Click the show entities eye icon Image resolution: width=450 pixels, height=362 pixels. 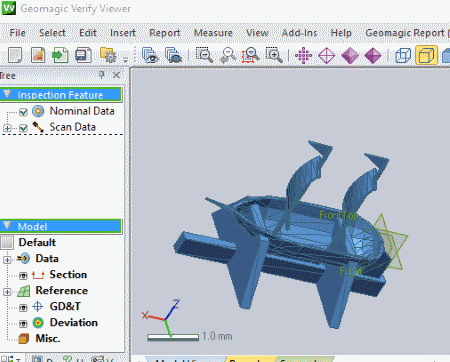150,55
